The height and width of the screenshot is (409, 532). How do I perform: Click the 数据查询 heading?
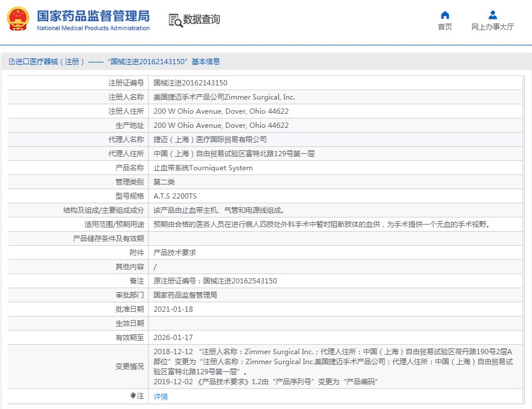click(x=202, y=19)
